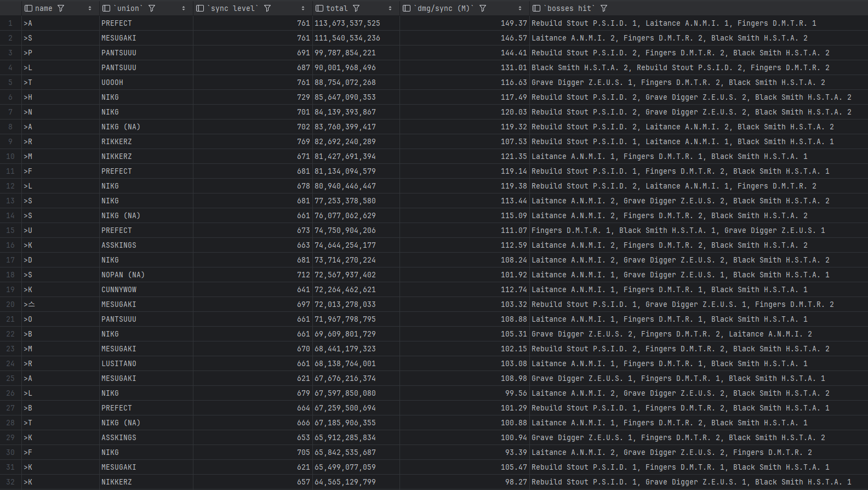Select row number 32 in the gutter
The width and height of the screenshot is (868, 490).
[x=10, y=482]
